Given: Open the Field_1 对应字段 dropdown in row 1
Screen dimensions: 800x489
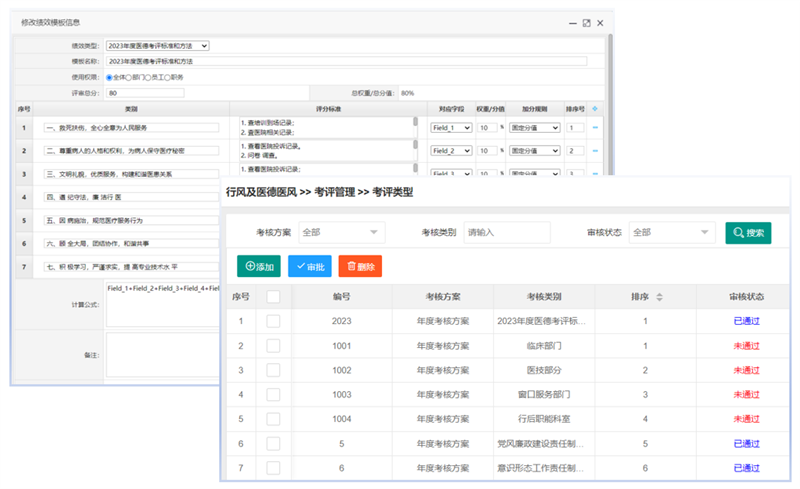Looking at the screenshot, I should [450, 128].
